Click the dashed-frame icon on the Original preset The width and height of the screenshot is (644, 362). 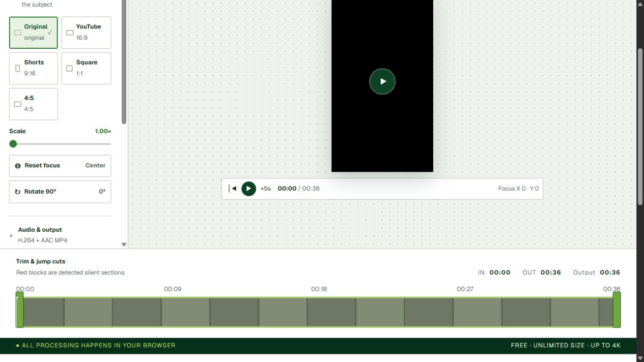pyautogui.click(x=18, y=33)
